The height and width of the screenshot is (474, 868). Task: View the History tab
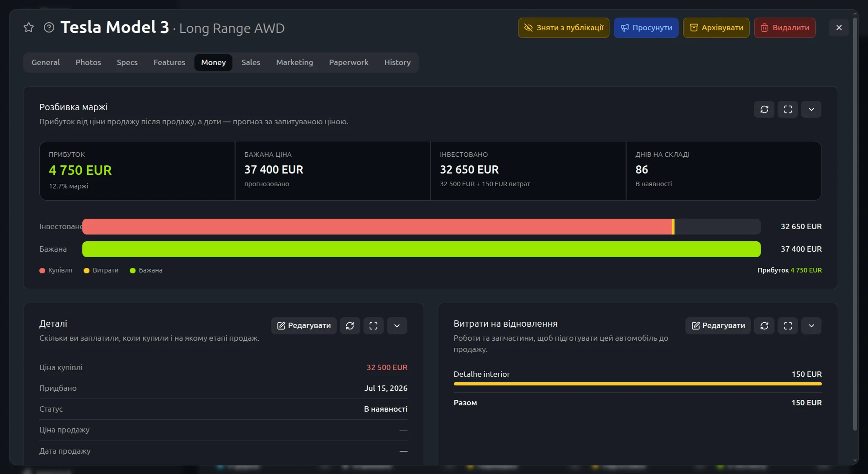tap(397, 62)
